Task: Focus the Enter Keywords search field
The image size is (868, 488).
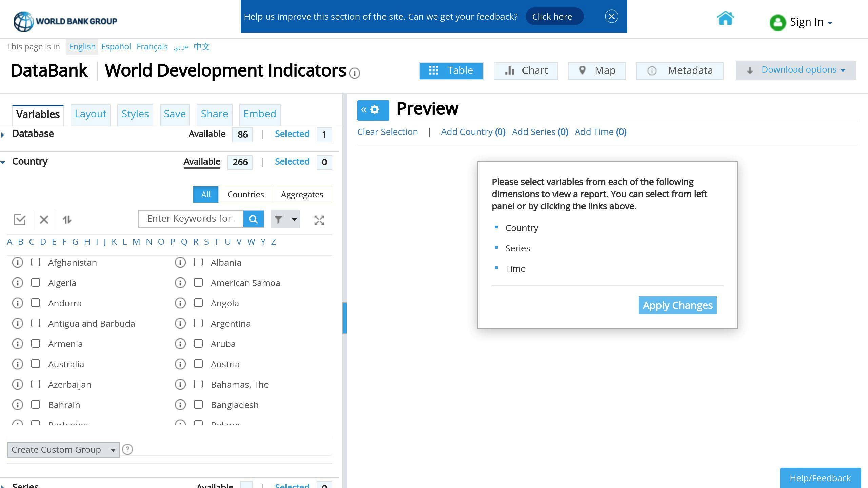Action: [x=191, y=219]
